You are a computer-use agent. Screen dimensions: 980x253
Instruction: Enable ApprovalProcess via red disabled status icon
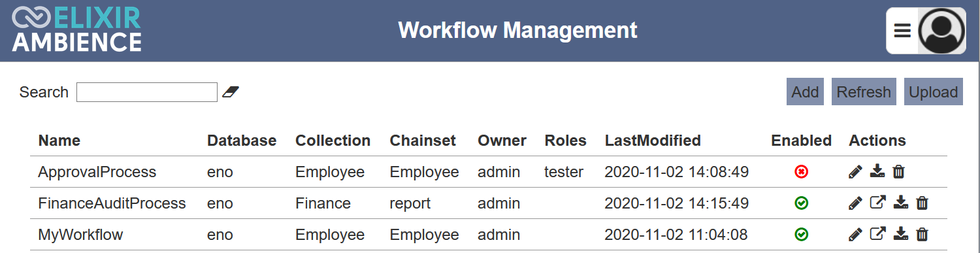pyautogui.click(x=802, y=172)
